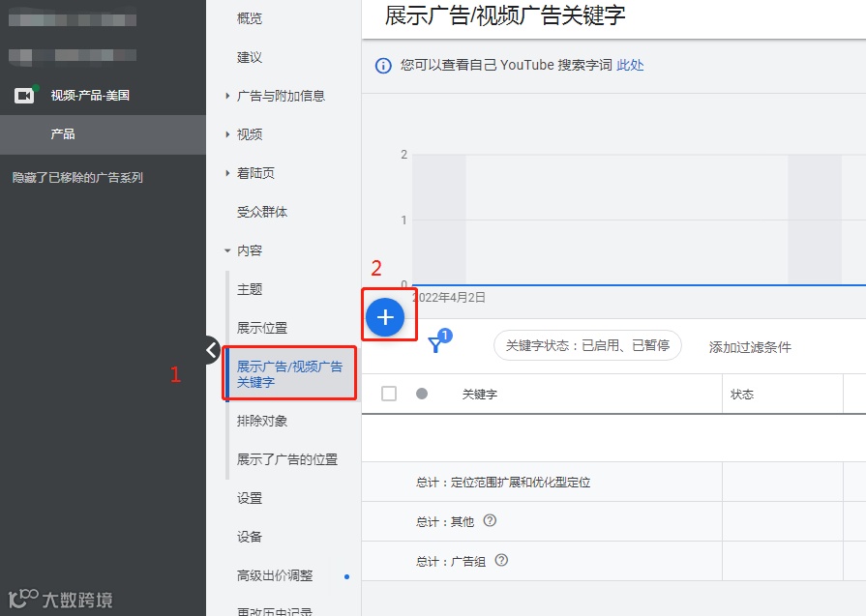Expand the 视频 menu section
866x616 pixels.
(227, 134)
